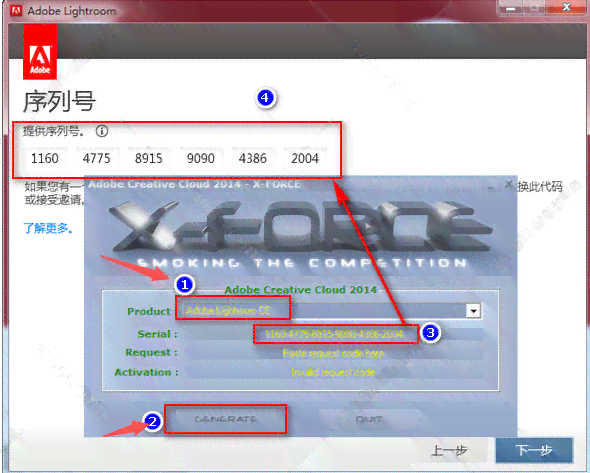Click the Activation code field
590x473 pixels.
click(x=333, y=373)
